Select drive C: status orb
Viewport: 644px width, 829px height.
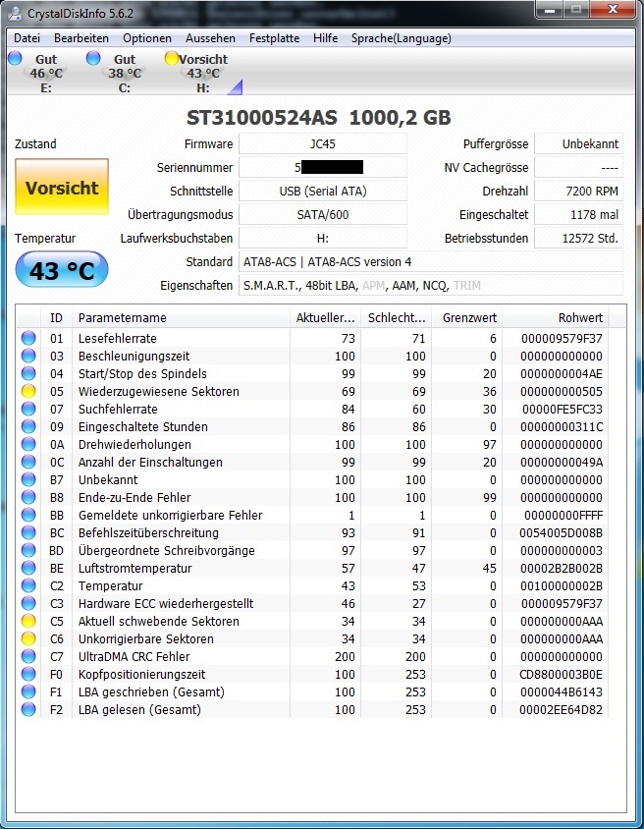[93, 58]
